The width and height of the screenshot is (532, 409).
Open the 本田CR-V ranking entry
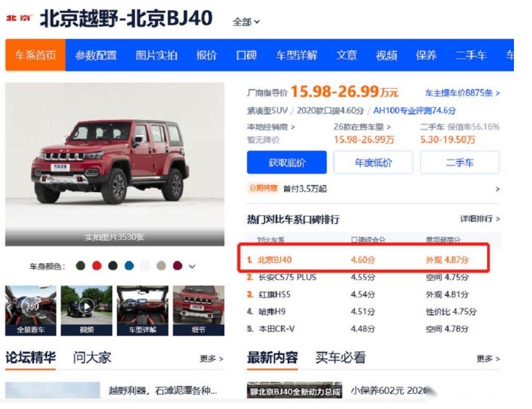click(276, 329)
